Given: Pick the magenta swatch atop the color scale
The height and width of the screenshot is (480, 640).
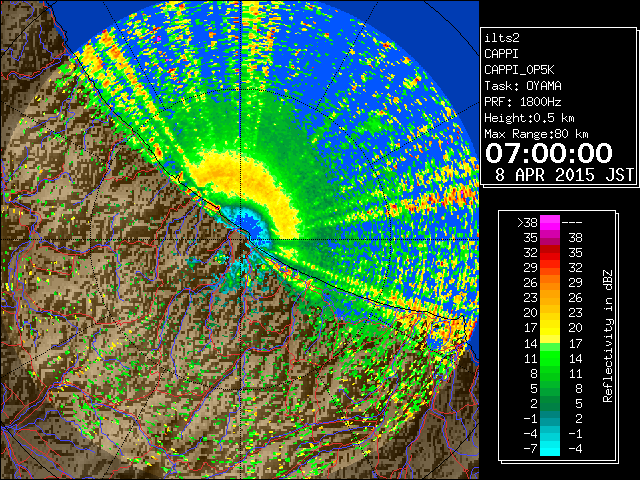Looking at the screenshot, I should (550, 222).
